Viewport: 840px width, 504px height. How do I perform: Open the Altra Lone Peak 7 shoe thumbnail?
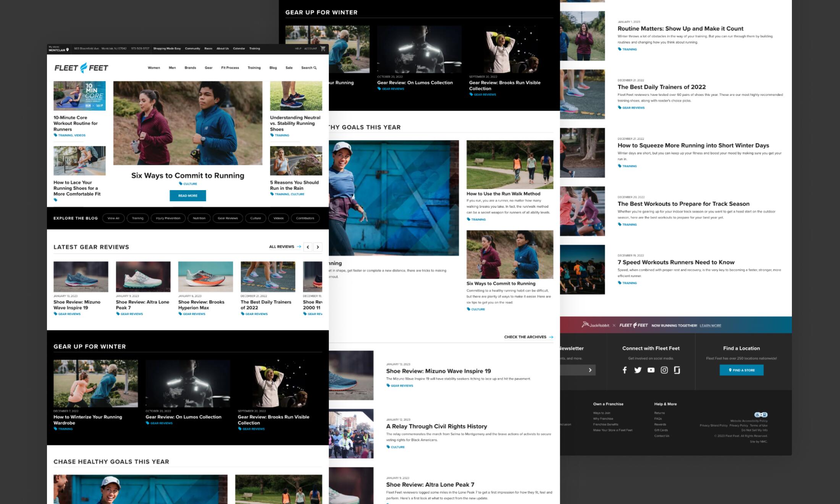[x=143, y=277]
